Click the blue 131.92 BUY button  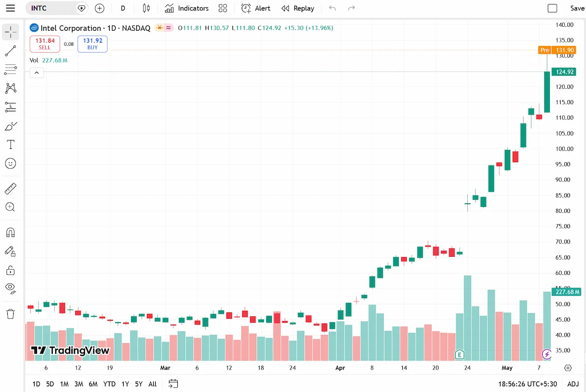pos(92,44)
